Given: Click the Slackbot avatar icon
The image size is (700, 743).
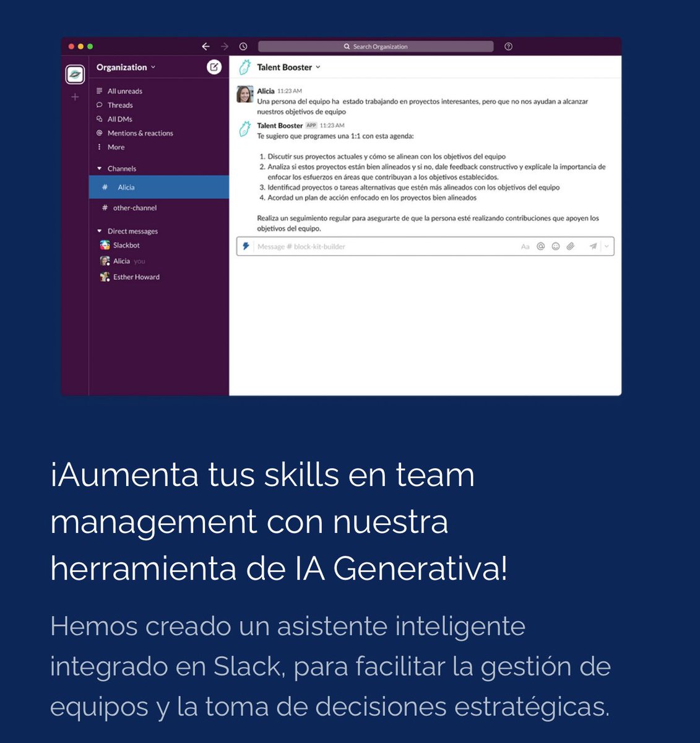Looking at the screenshot, I should (105, 245).
